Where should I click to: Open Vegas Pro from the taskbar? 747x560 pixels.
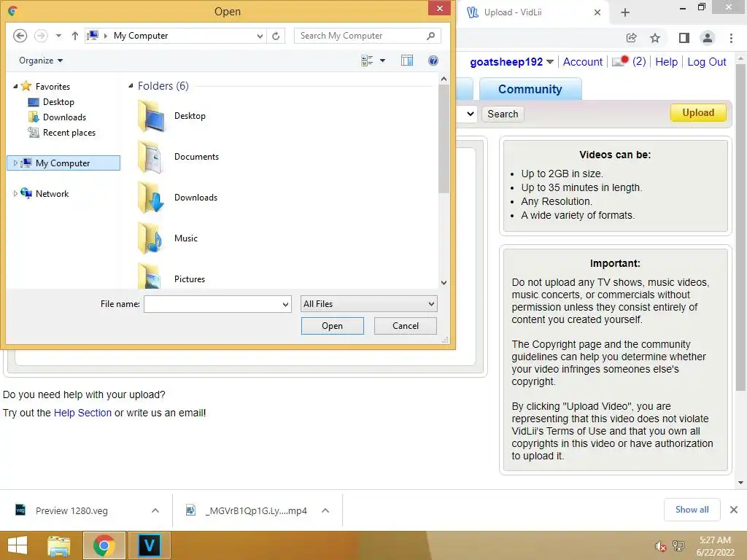pos(149,545)
